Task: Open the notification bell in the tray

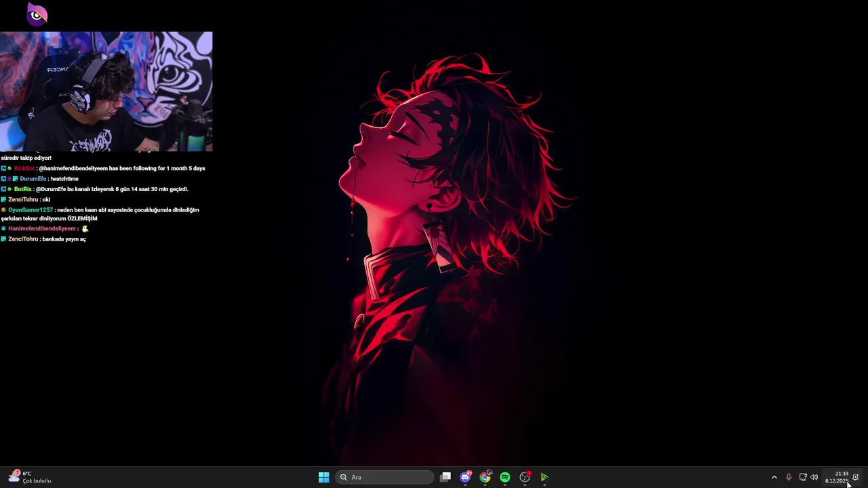Action: 856,477
